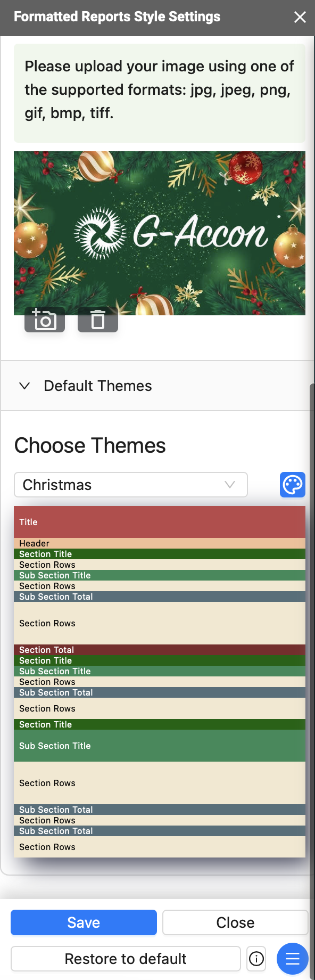Close the settings panel with X

(300, 17)
